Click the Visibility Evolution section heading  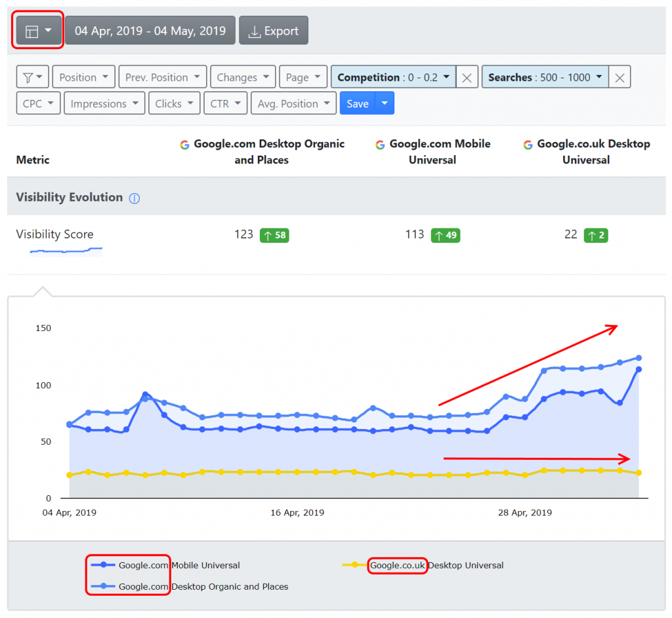point(70,197)
